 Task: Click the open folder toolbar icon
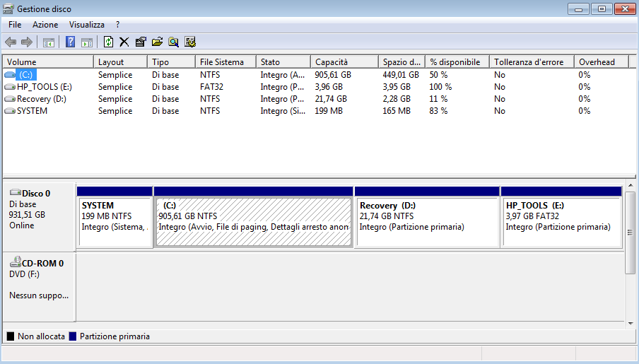pos(157,42)
